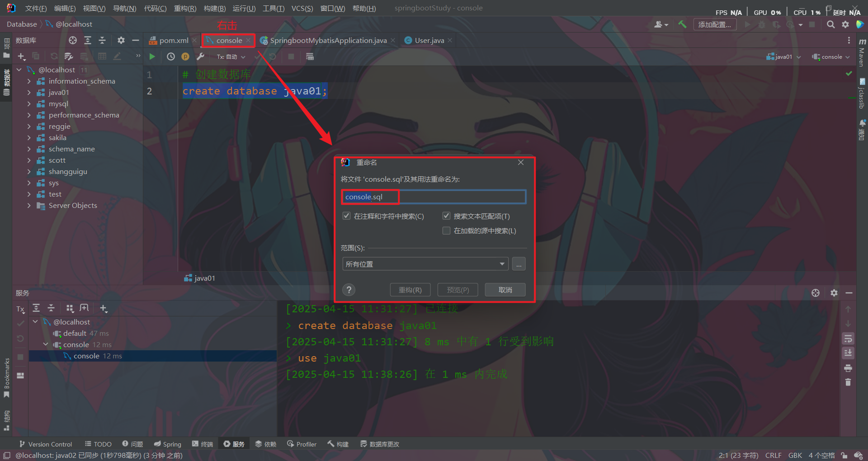Open the java01 schema selector dropdown
This screenshot has height=461, width=868.
tap(783, 57)
